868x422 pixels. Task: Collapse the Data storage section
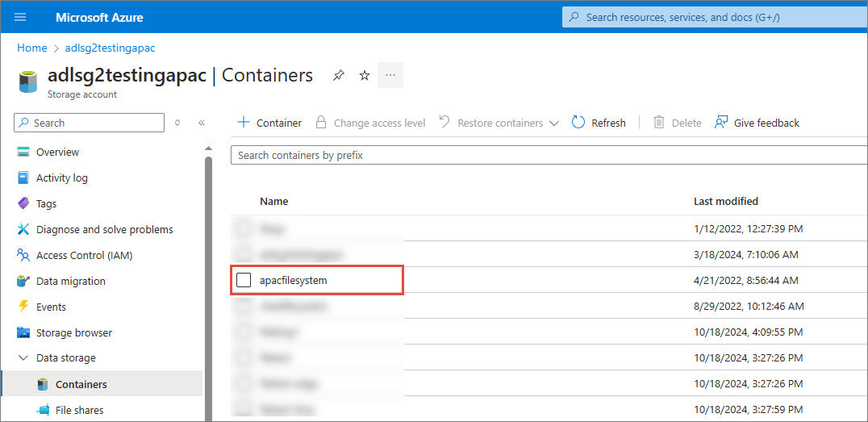pyautogui.click(x=23, y=358)
